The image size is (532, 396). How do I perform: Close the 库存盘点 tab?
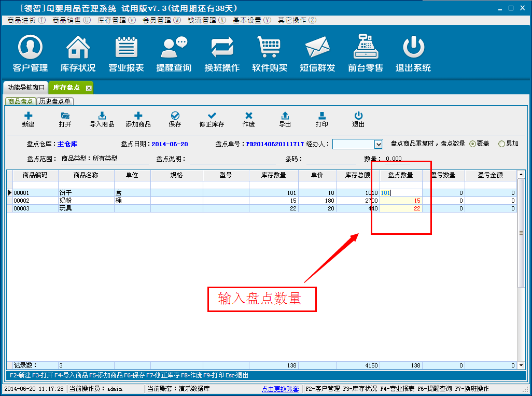tap(89, 88)
